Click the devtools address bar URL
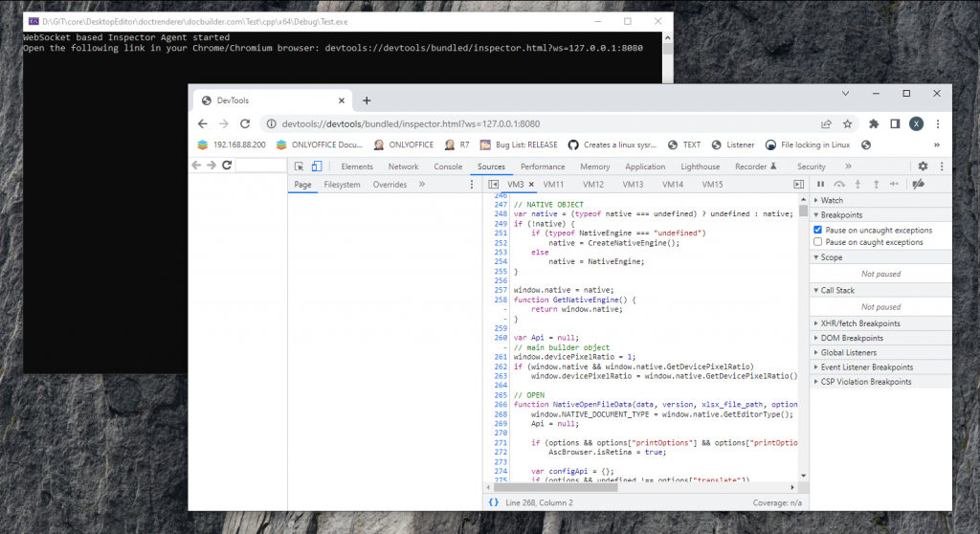 pos(411,123)
